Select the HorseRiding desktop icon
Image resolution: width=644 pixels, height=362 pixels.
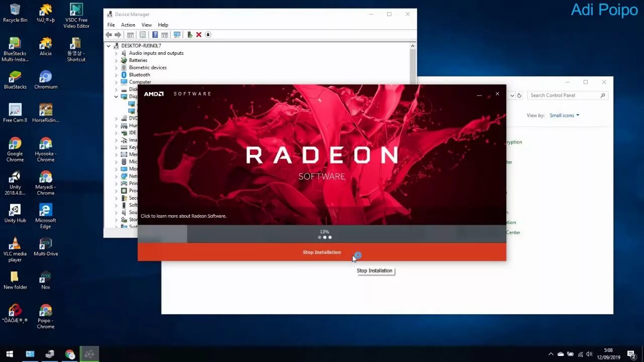[x=46, y=113]
